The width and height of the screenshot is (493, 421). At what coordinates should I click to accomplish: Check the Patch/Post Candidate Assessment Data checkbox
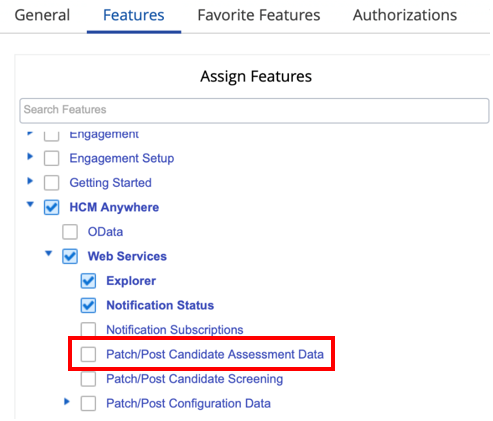click(x=88, y=354)
